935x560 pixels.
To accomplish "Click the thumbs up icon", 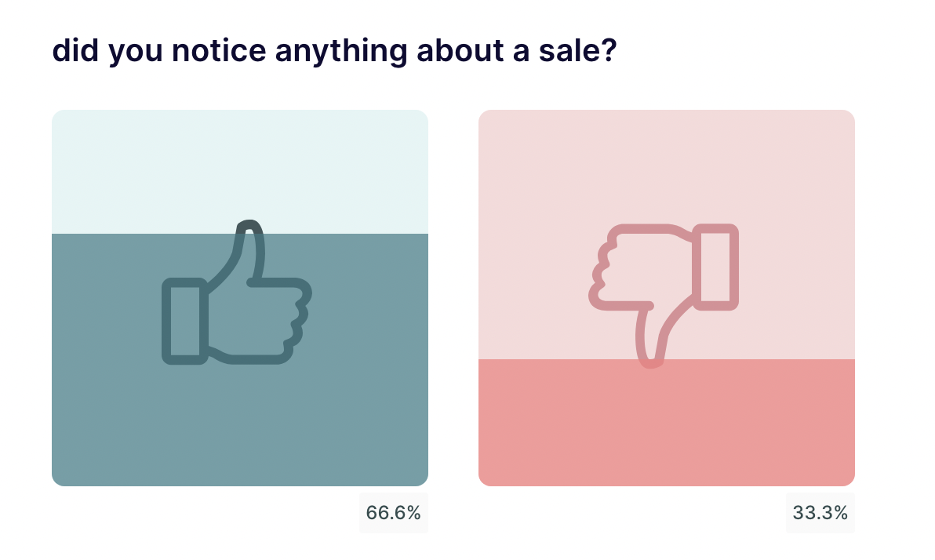I will [x=237, y=293].
